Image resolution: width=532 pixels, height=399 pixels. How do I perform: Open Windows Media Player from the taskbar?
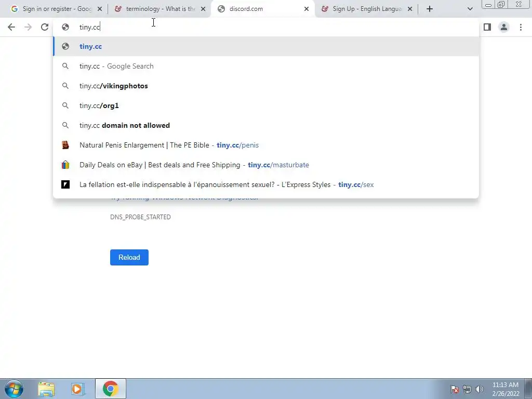tap(78, 389)
